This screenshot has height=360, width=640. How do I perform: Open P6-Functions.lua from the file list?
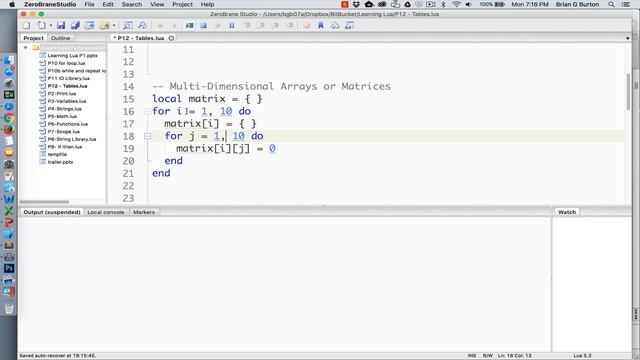(x=67, y=124)
